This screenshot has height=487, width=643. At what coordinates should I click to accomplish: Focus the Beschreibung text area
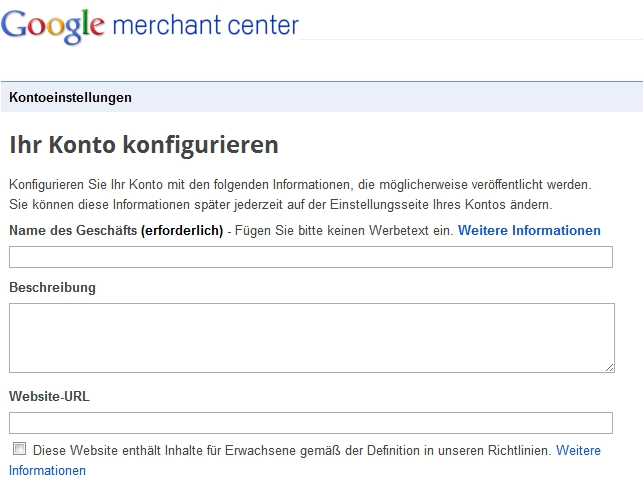point(312,338)
